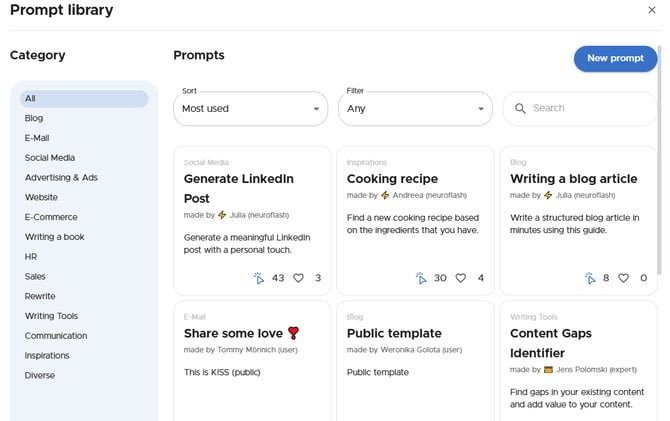Open the Sort dropdown showing Most used
Screen dimensions: 670x421
tap(250, 108)
